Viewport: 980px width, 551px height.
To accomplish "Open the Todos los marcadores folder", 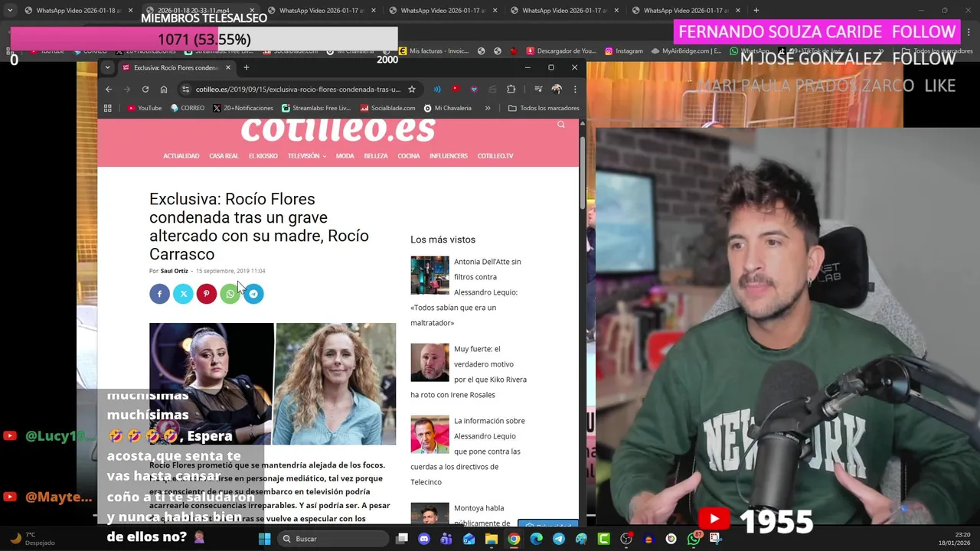I will click(544, 108).
